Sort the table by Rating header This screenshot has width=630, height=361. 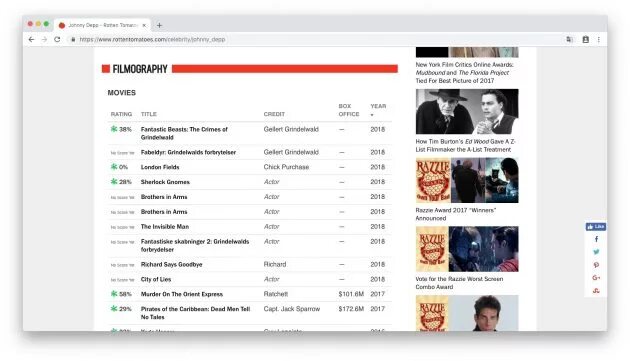pyautogui.click(x=121, y=114)
